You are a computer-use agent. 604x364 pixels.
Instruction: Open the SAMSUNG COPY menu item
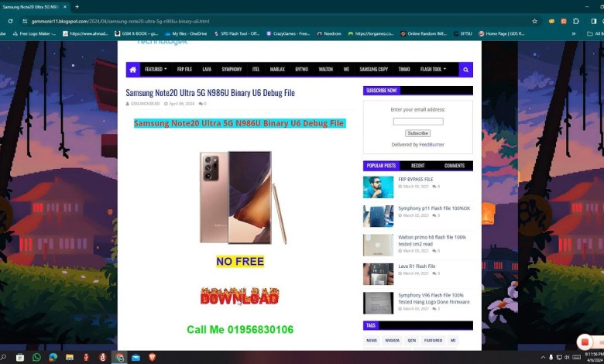pyautogui.click(x=373, y=70)
